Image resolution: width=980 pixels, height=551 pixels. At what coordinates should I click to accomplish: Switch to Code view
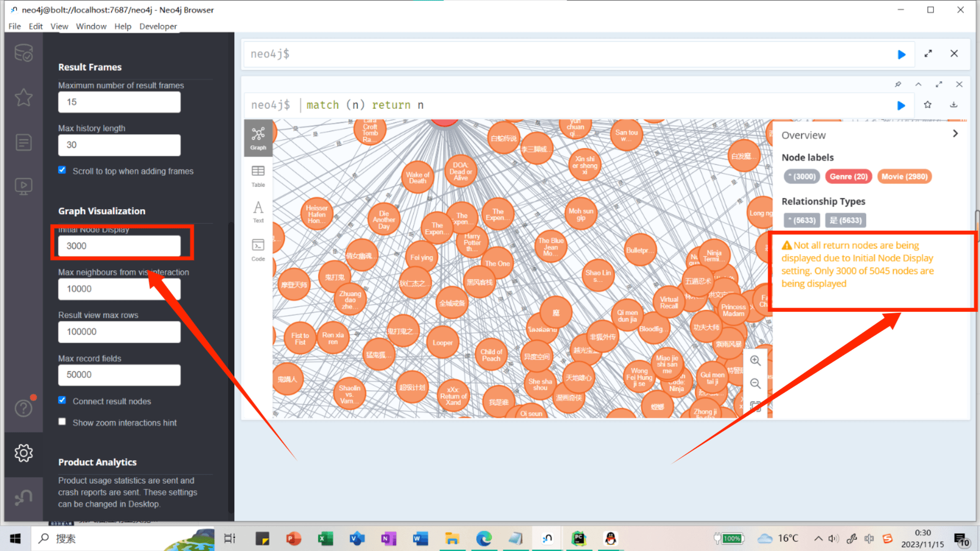coord(258,250)
